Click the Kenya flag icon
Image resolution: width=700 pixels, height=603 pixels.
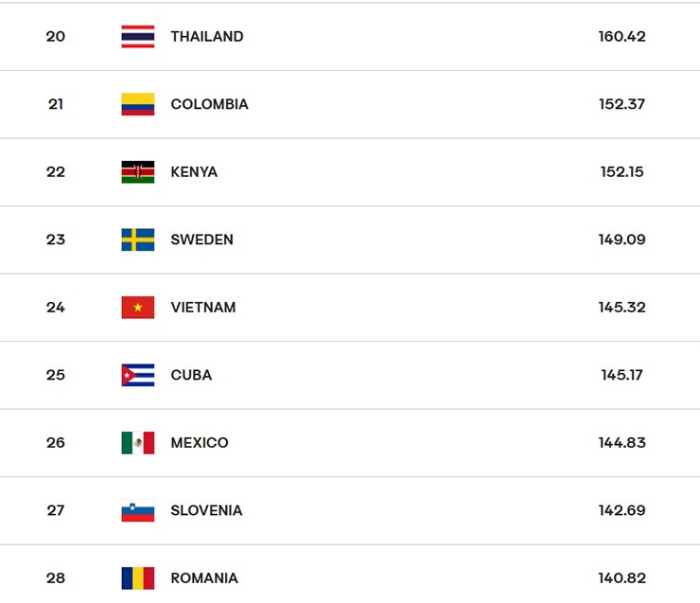[x=138, y=172]
